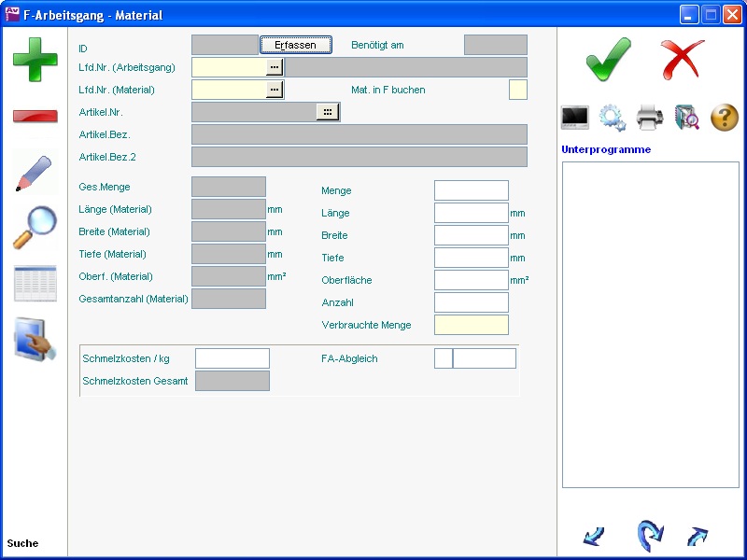Select the pencil edit icon

pos(35,173)
